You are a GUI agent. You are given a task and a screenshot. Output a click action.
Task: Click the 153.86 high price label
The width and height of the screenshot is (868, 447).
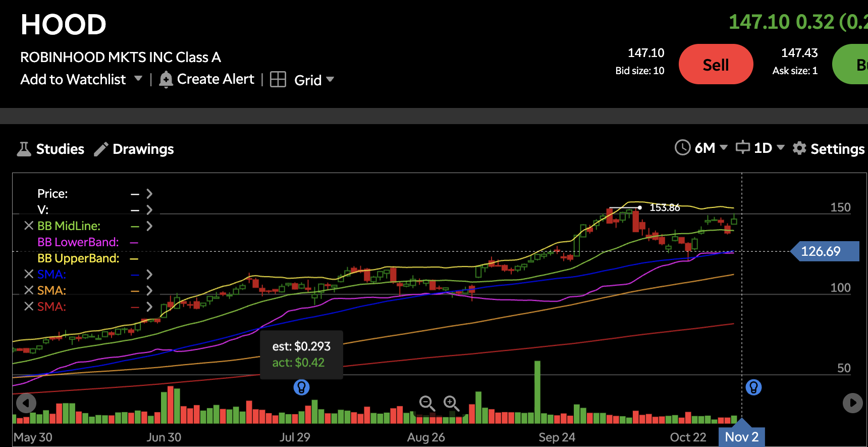coord(665,207)
